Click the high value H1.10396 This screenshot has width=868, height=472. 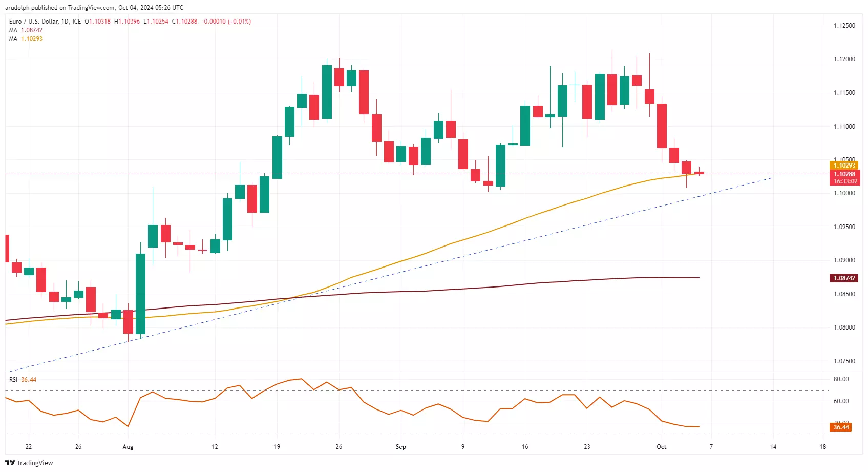(127, 22)
